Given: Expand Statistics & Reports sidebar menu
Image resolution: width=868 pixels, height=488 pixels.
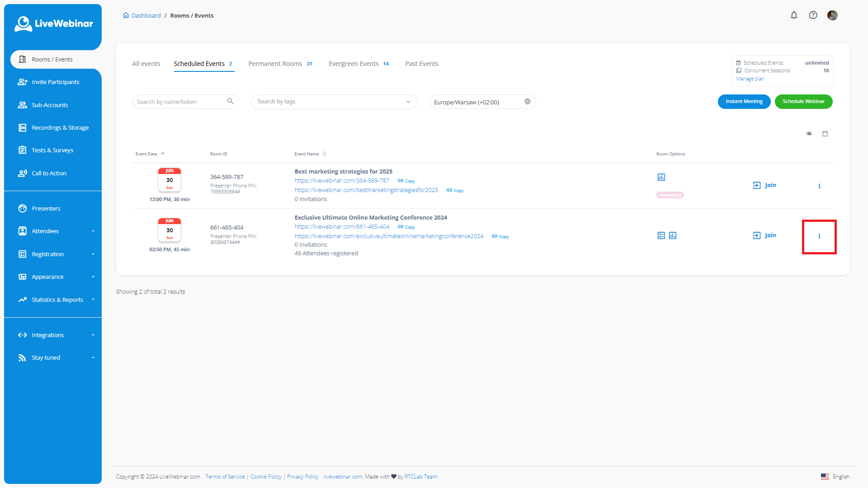Looking at the screenshot, I should [x=57, y=300].
